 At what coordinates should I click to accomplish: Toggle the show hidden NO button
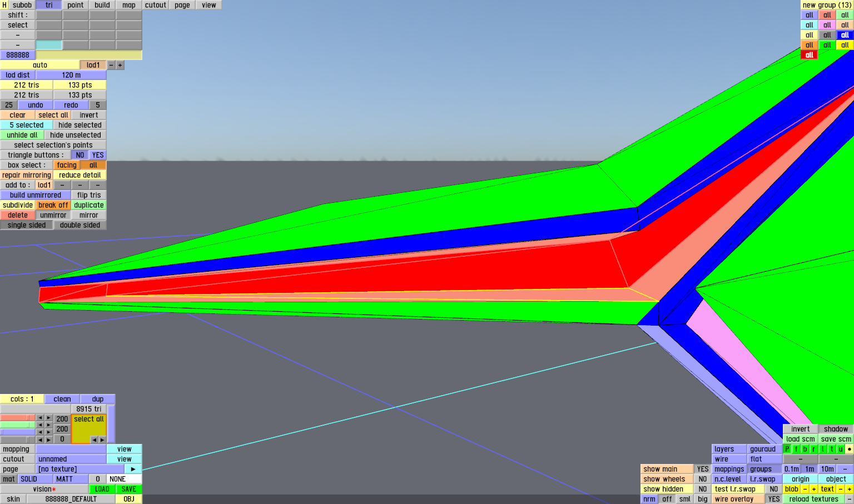703,489
